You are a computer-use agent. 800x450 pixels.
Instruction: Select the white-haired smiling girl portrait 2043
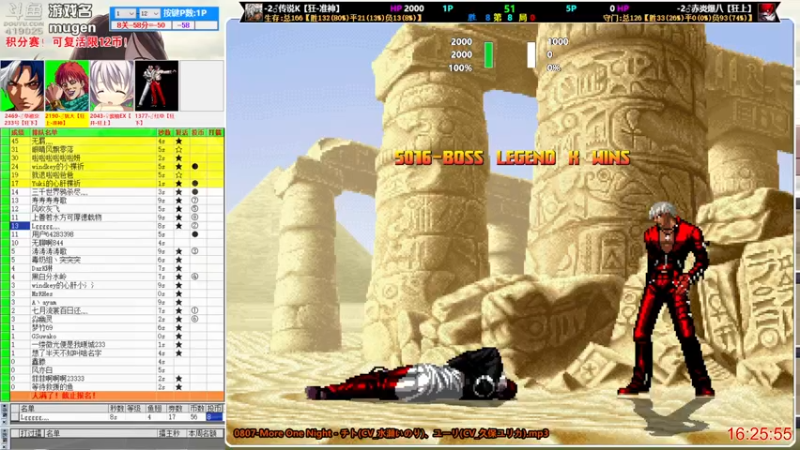pos(112,86)
